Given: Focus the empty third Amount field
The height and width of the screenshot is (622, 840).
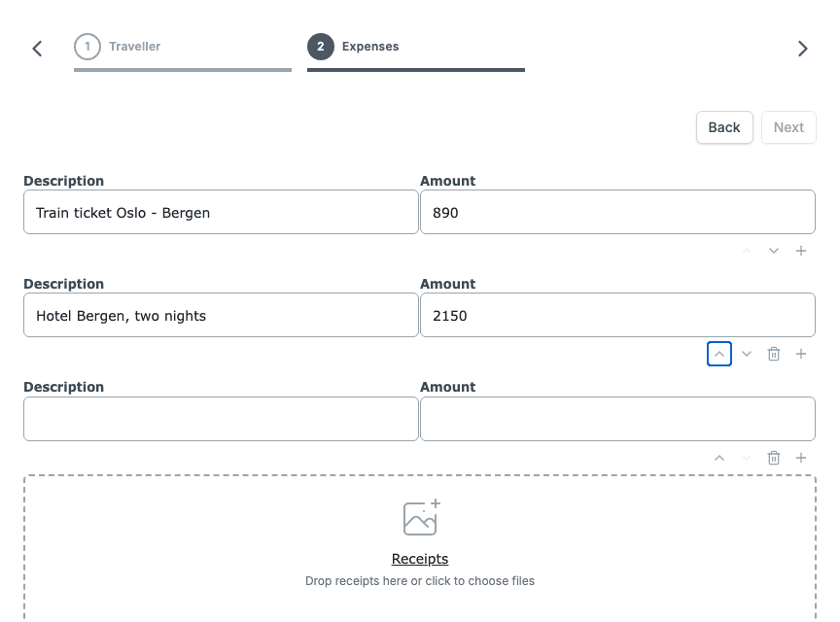Looking at the screenshot, I should coord(617,419).
